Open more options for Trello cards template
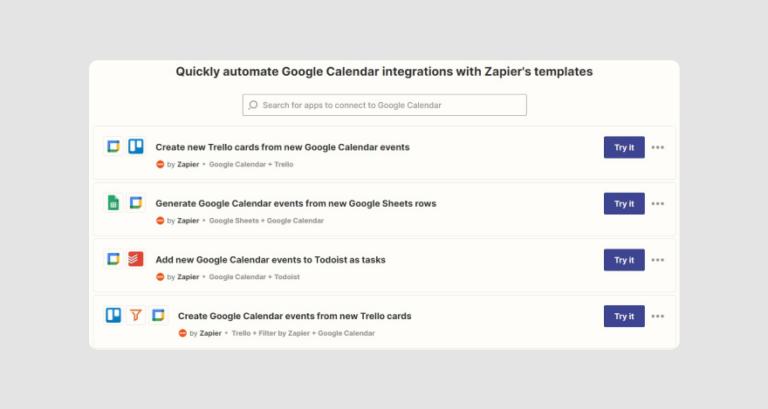The image size is (768, 409). [x=658, y=147]
